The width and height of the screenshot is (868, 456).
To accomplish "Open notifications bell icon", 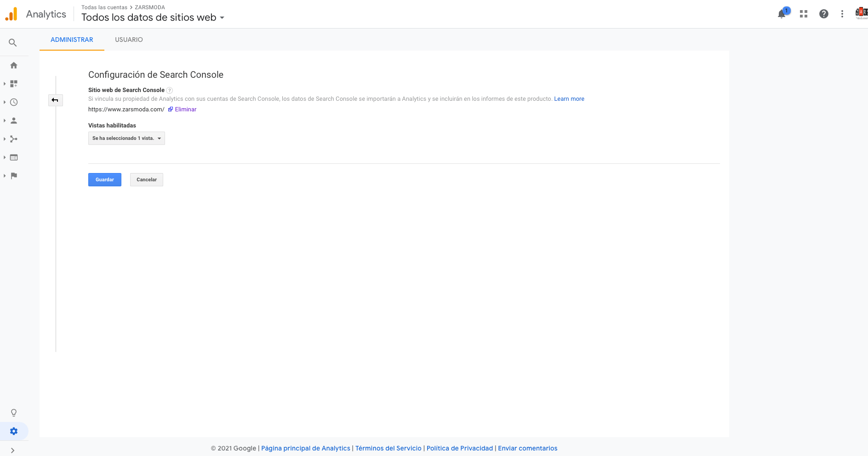I will pos(782,14).
